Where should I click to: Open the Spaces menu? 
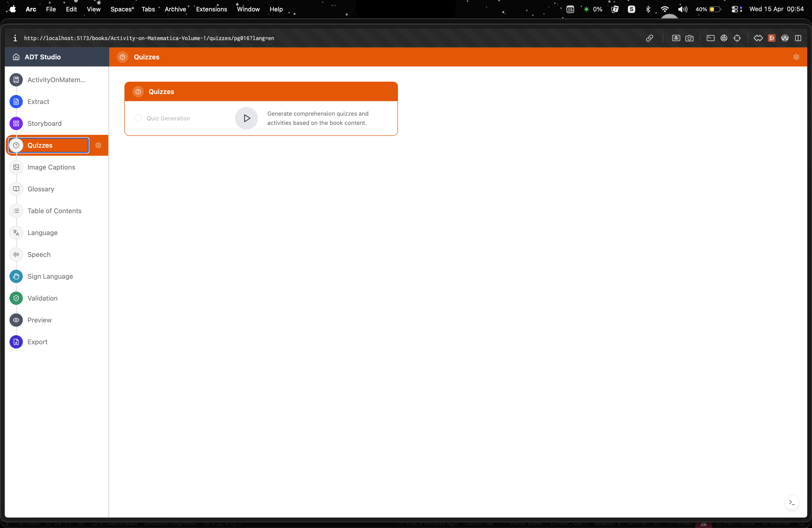click(121, 9)
